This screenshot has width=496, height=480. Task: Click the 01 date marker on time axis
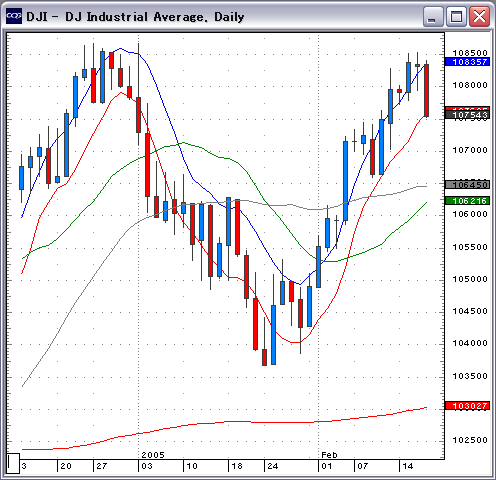pyautogui.click(x=327, y=466)
